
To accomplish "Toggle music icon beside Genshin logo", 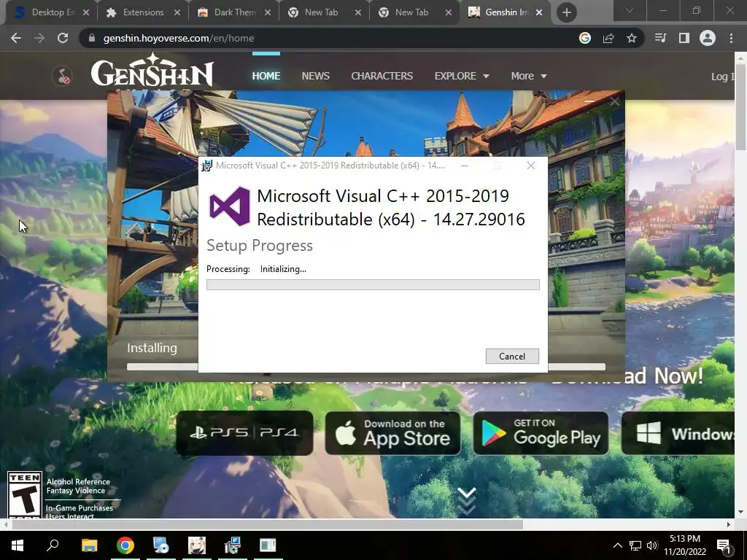I will [63, 76].
